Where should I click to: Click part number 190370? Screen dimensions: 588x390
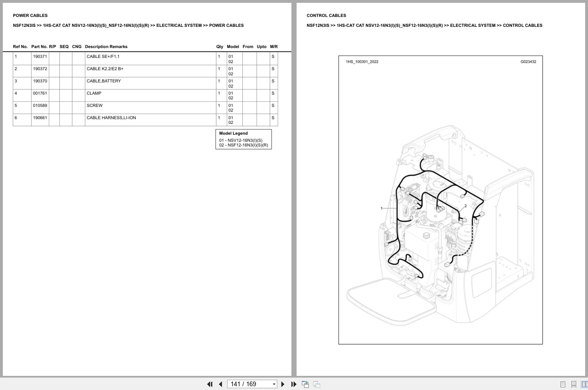(40, 81)
